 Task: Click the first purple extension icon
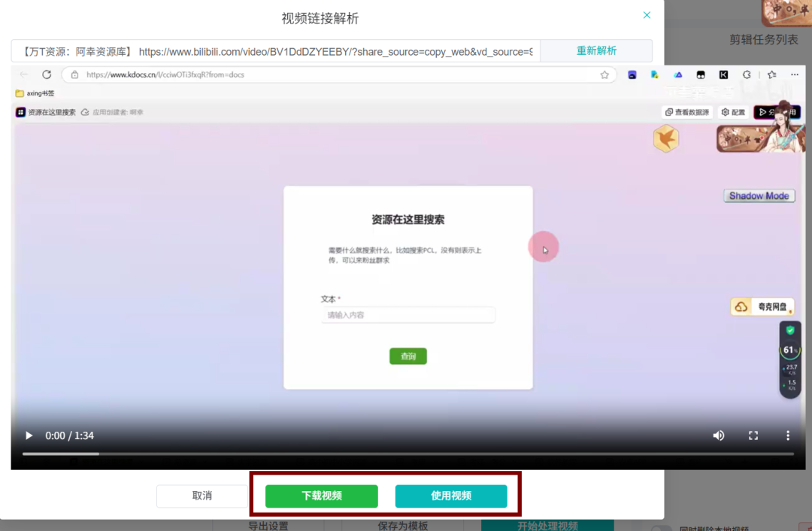tap(632, 75)
